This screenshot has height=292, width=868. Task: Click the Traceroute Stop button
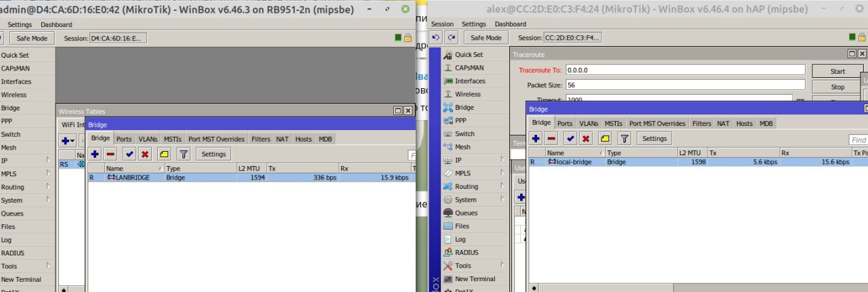[837, 87]
